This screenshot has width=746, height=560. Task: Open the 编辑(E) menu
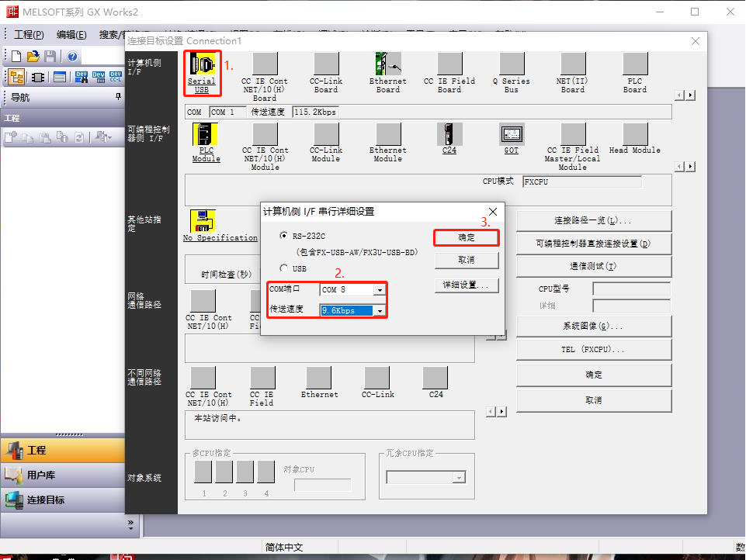pos(71,35)
